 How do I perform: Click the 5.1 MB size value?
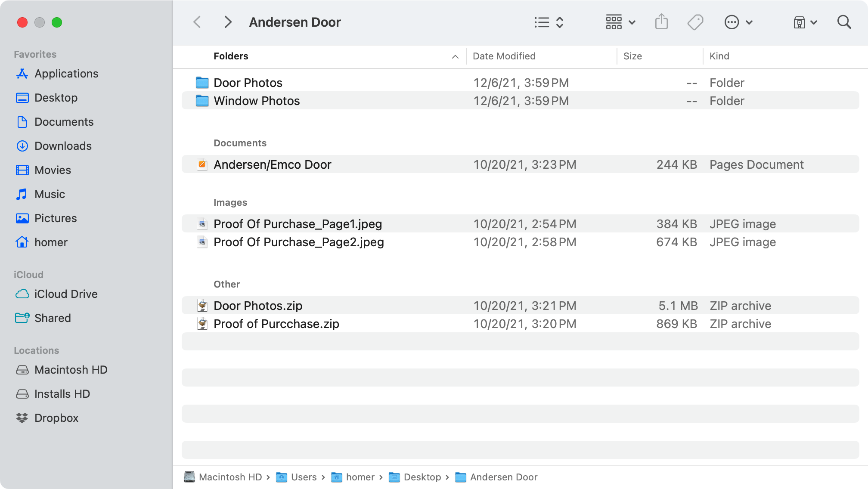coord(678,306)
